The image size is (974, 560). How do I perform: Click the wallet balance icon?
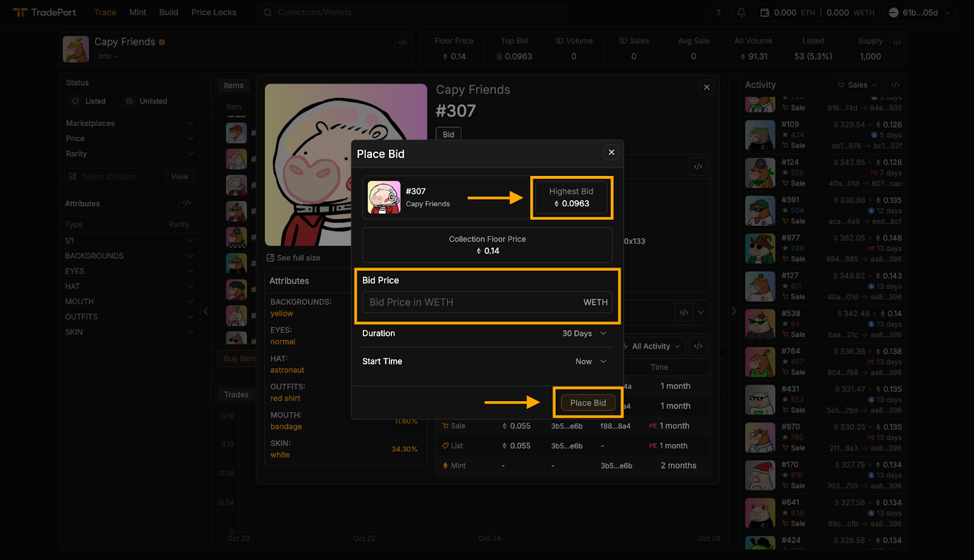point(765,12)
